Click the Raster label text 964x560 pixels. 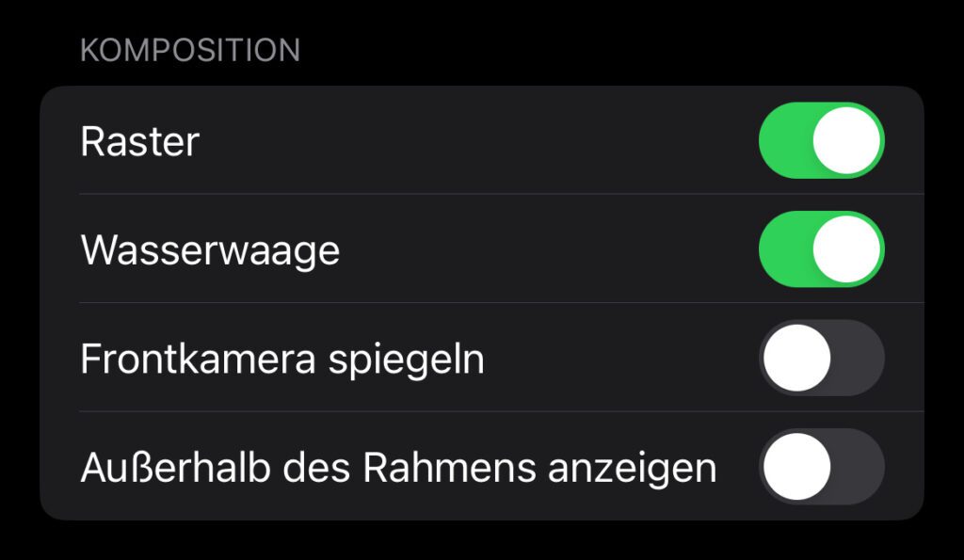140,142
